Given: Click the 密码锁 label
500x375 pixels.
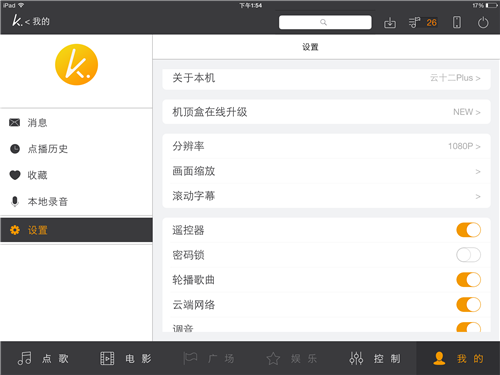Looking at the screenshot, I should (x=188, y=255).
